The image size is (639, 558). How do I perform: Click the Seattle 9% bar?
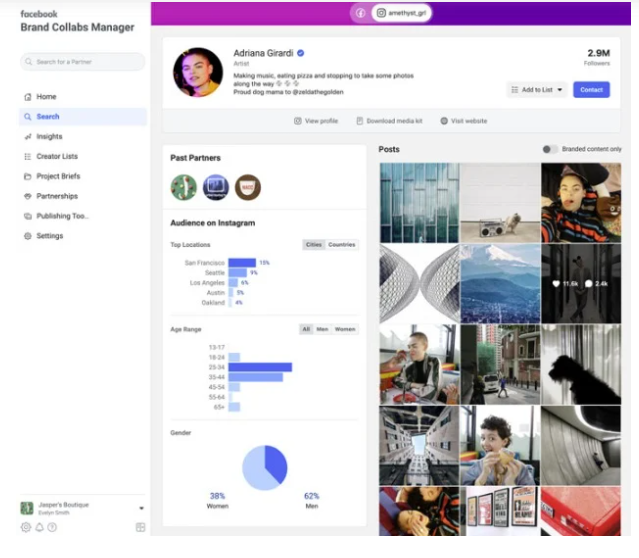click(238, 273)
